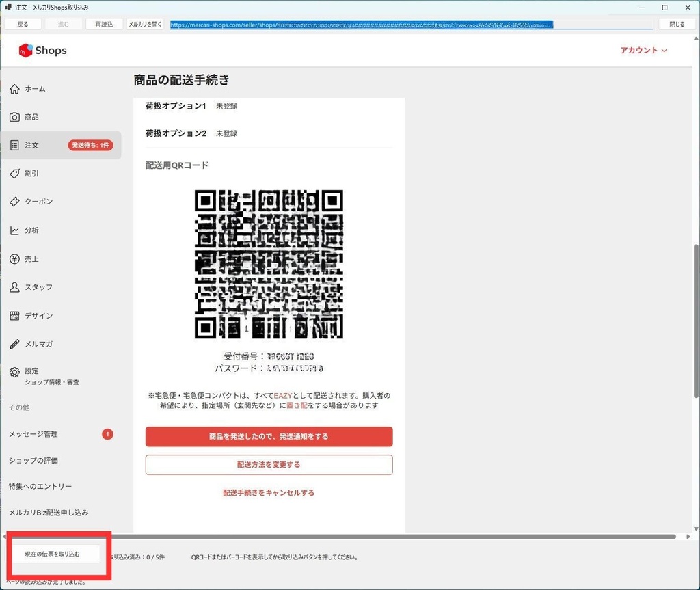Click 取り込み済み：0 / 5件 status text

[137, 557]
